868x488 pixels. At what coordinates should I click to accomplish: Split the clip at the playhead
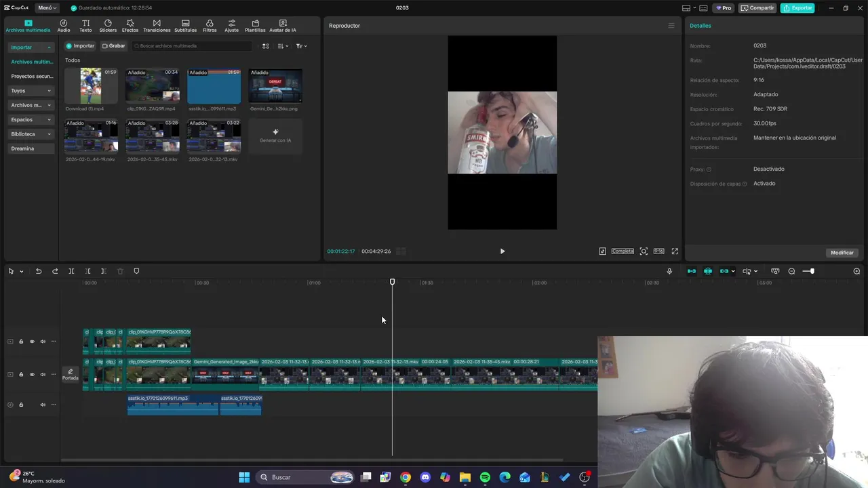tap(71, 271)
